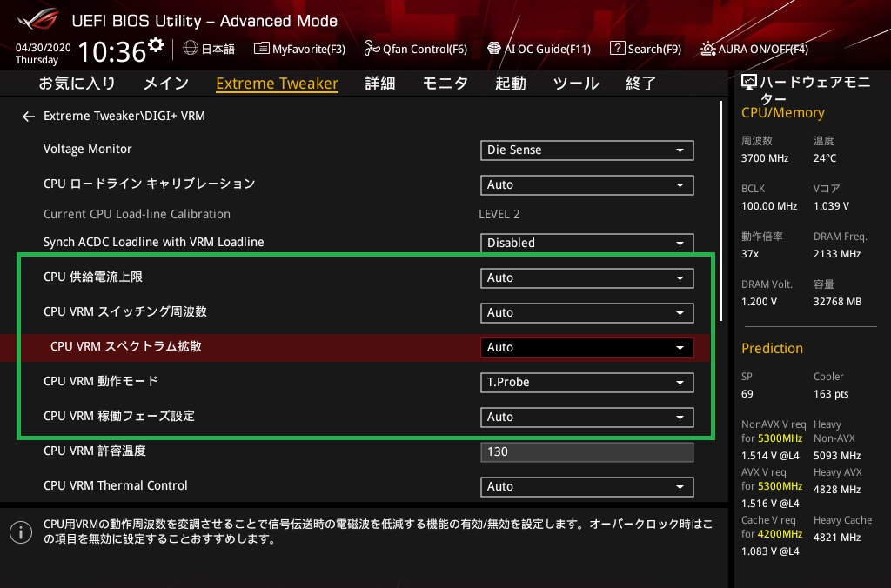The height and width of the screenshot is (588, 891).
Task: Open the Voltage Monitor Die Sense dropdown
Action: [x=587, y=150]
